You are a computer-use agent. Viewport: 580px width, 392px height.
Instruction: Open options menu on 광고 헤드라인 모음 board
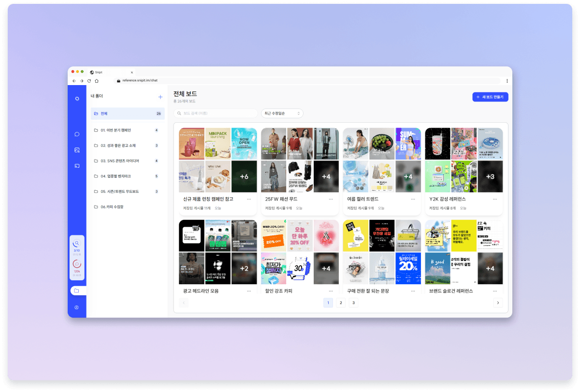(249, 290)
